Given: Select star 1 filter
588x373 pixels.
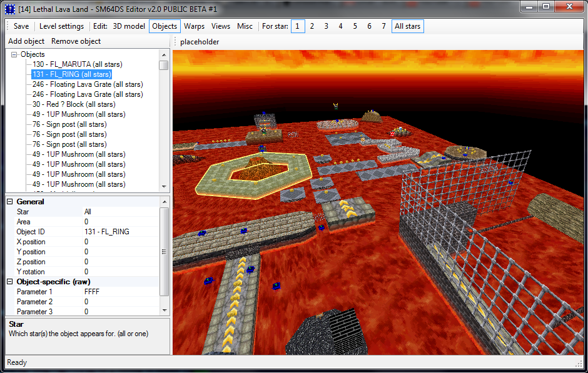Looking at the screenshot, I should click(298, 26).
